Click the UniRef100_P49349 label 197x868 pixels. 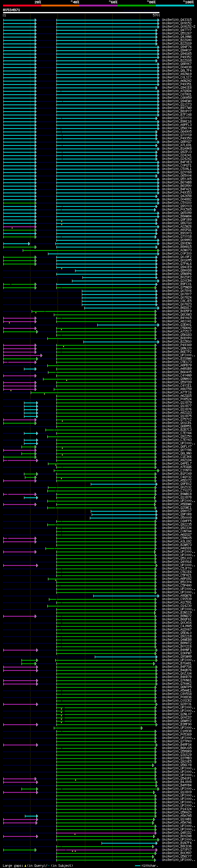(177, 345)
